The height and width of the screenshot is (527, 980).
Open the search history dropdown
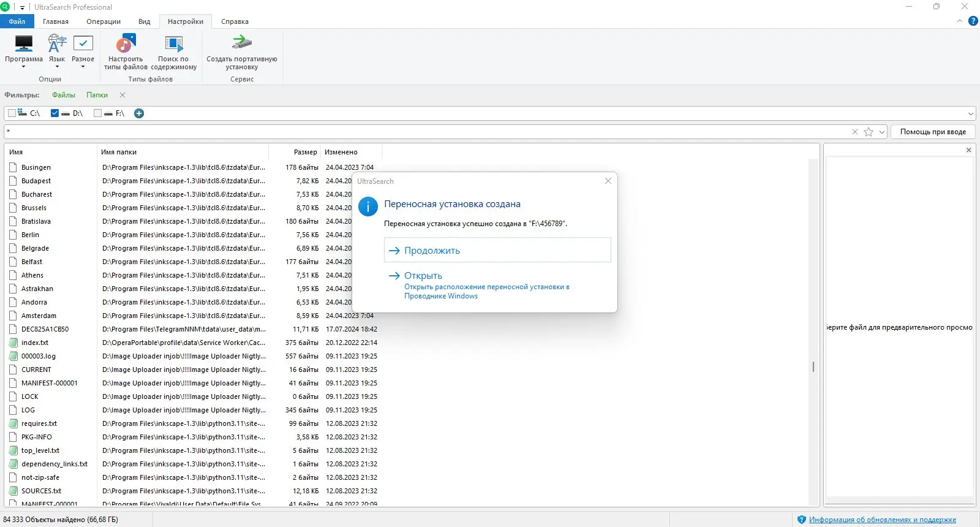point(882,132)
